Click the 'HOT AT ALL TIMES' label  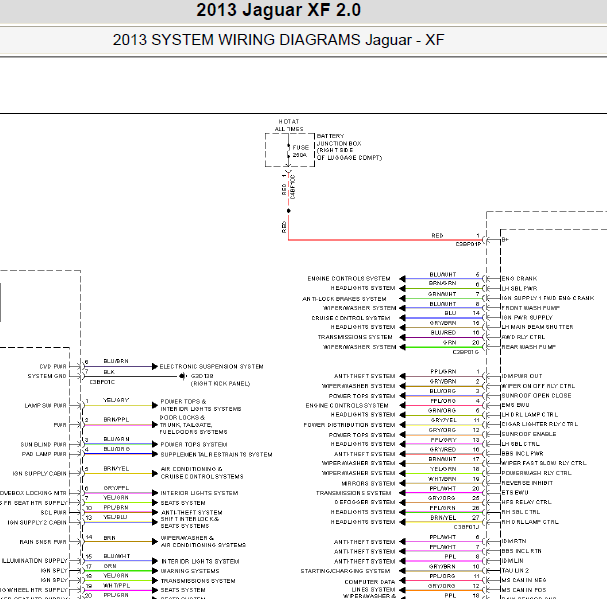click(x=289, y=125)
